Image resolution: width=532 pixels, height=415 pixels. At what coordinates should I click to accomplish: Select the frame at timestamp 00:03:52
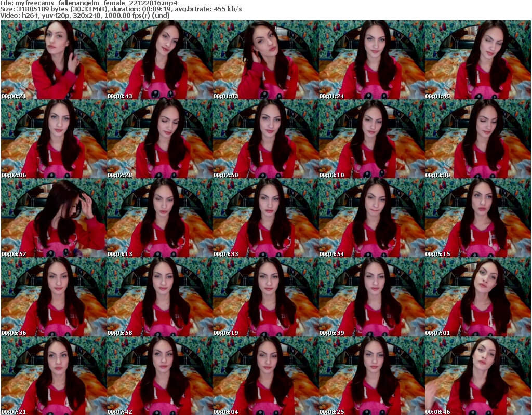(54, 218)
